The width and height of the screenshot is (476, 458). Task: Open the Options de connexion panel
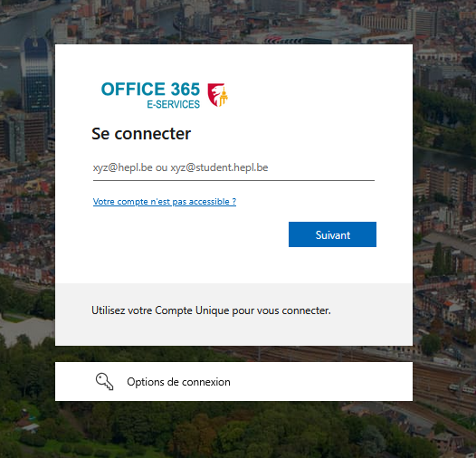(x=233, y=381)
